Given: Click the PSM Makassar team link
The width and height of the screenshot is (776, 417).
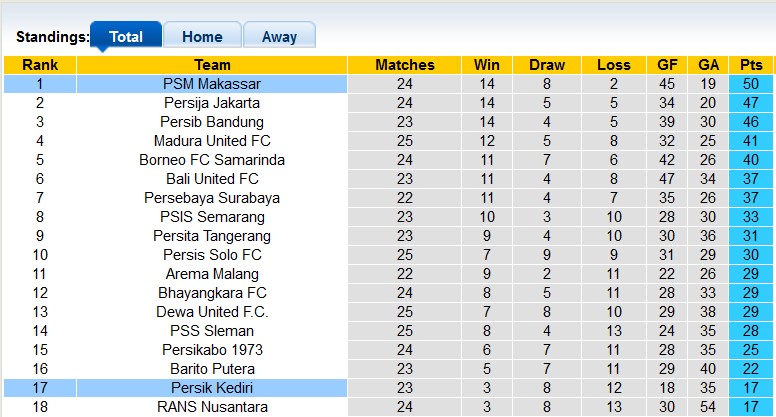Looking at the screenshot, I should coord(212,84).
